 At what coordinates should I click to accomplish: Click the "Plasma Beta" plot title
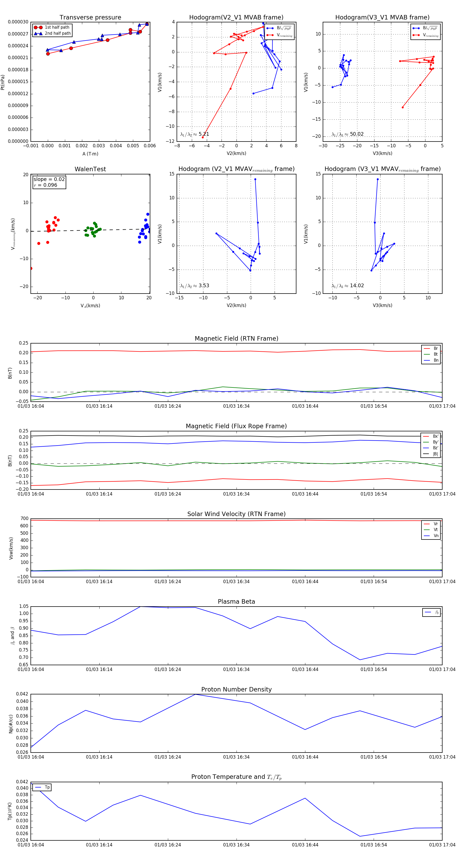[236, 602]
